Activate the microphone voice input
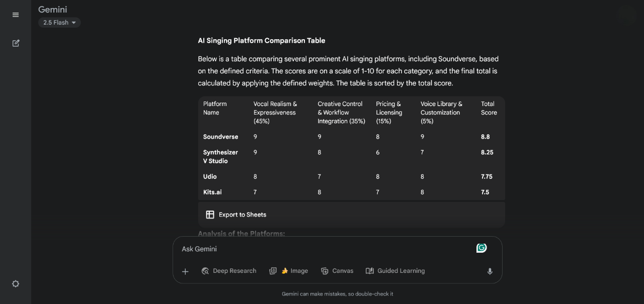Viewport: 644px width, 304px height. (x=490, y=271)
